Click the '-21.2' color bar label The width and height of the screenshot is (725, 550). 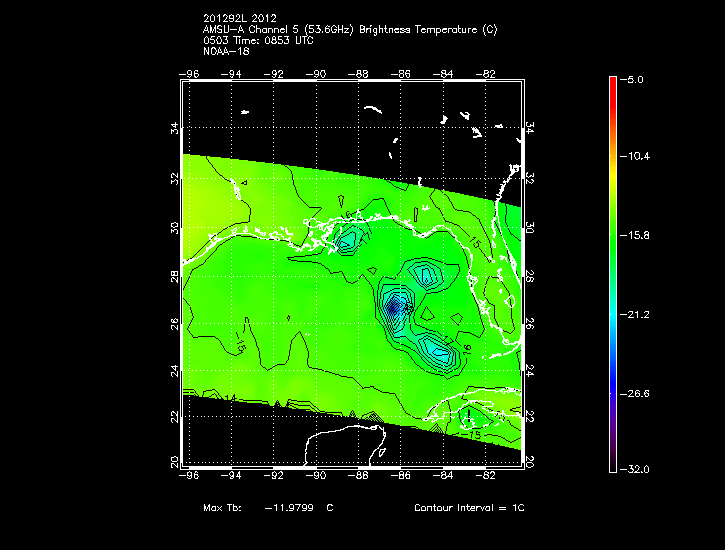pyautogui.click(x=635, y=315)
